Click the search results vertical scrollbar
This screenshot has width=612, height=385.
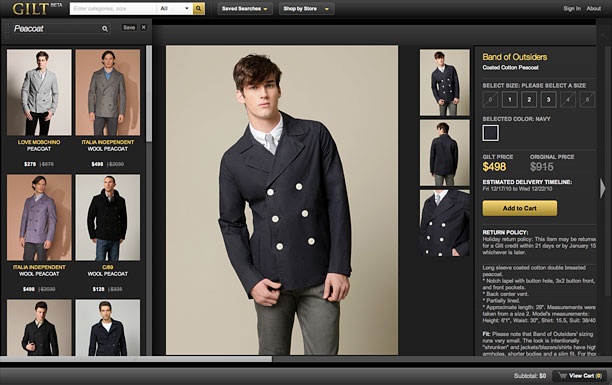tap(149, 94)
